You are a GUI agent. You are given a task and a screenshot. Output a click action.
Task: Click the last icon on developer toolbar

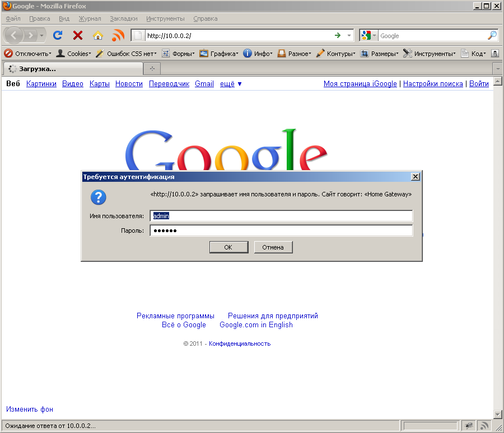tap(495, 54)
